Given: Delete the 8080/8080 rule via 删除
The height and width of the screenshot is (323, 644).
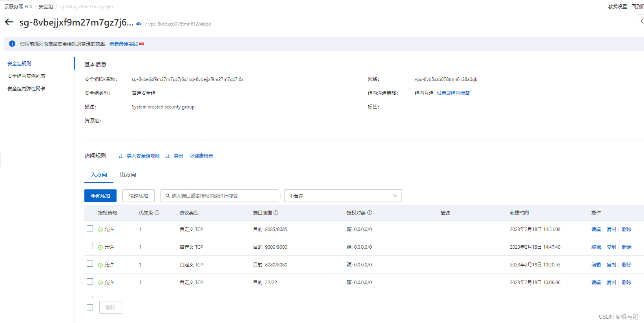Looking at the screenshot, I should coord(627,265).
